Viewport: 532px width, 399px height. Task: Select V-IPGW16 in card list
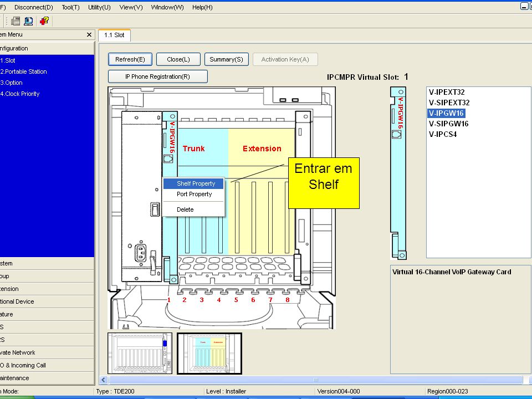point(446,113)
